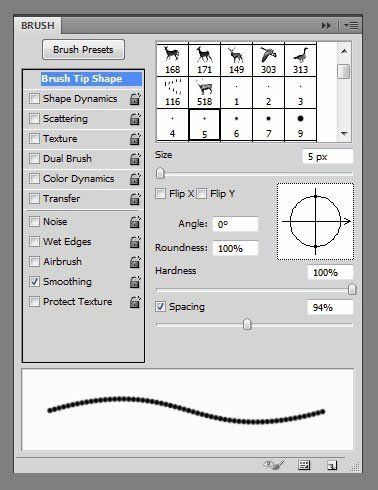Open the Brush Presets button
This screenshot has width=378, height=490.
(83, 50)
